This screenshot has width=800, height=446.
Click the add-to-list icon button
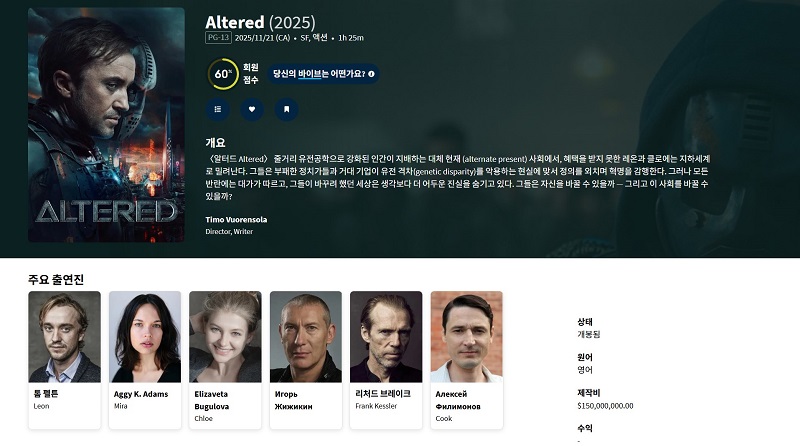tap(218, 109)
